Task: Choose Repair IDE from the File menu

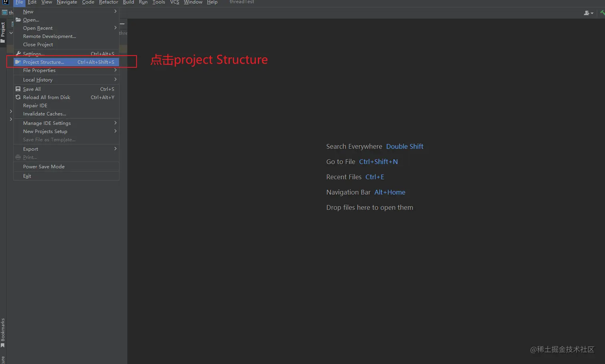Action: (66, 106)
